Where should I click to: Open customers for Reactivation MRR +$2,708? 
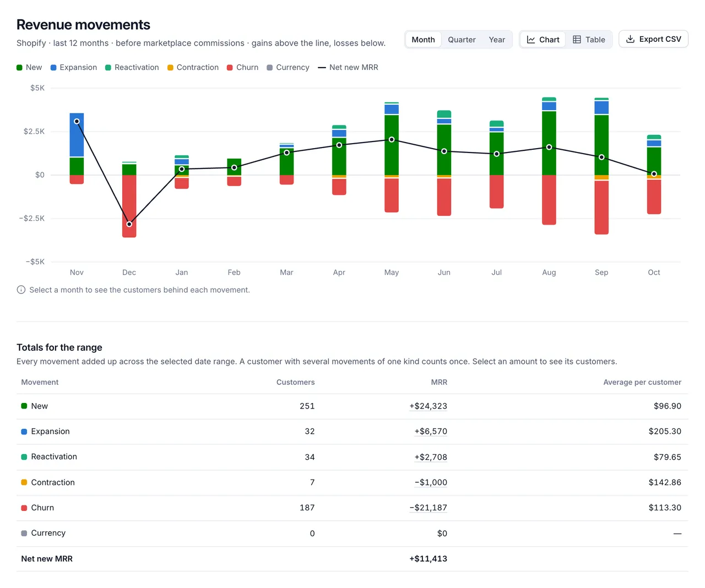(x=431, y=457)
